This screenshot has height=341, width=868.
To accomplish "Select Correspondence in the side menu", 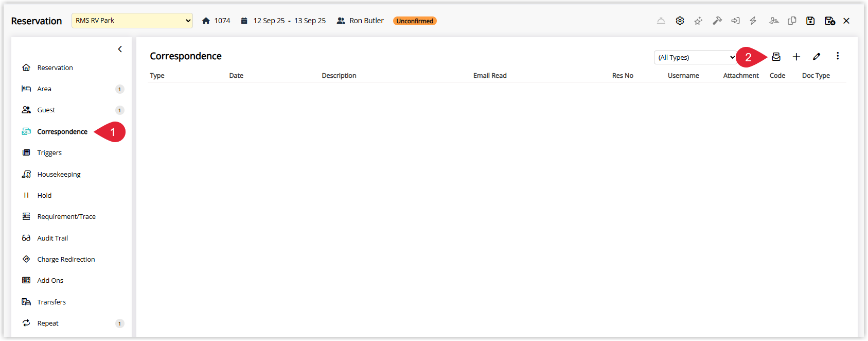I will click(62, 131).
